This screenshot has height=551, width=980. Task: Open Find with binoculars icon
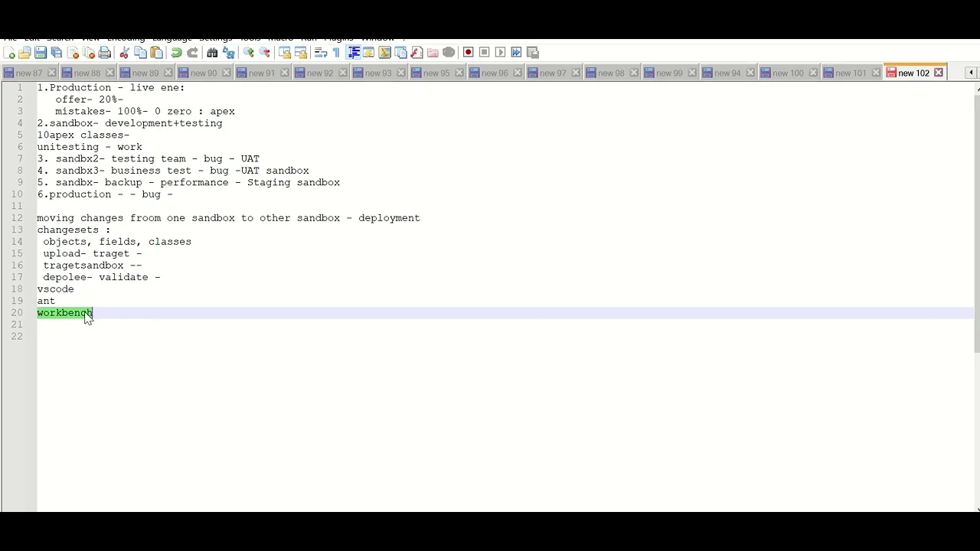213,52
